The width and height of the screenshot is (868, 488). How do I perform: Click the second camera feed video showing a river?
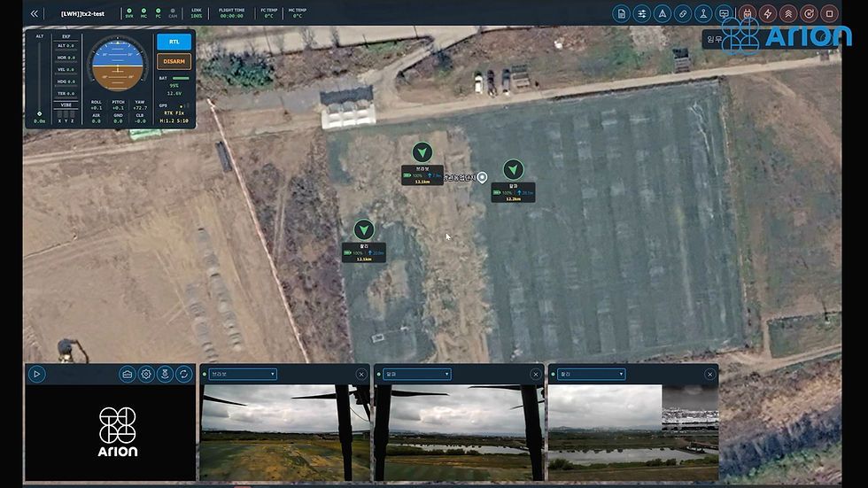click(460, 433)
